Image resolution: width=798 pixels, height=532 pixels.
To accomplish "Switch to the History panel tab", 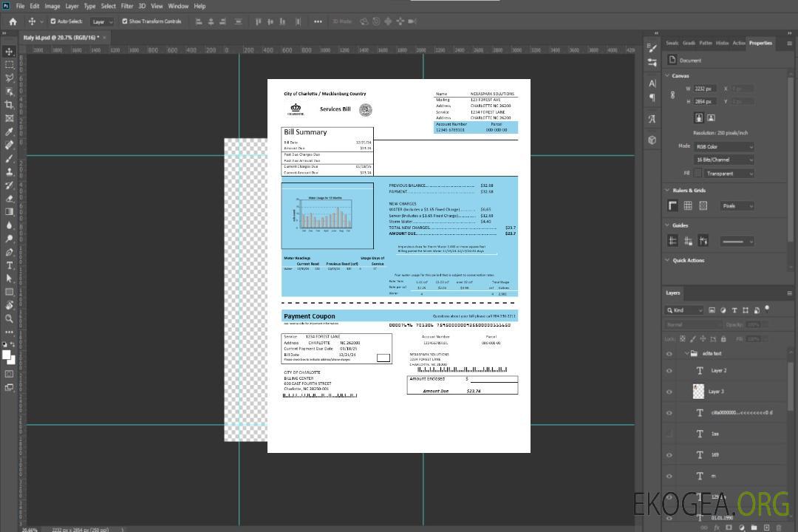I will tap(722, 43).
